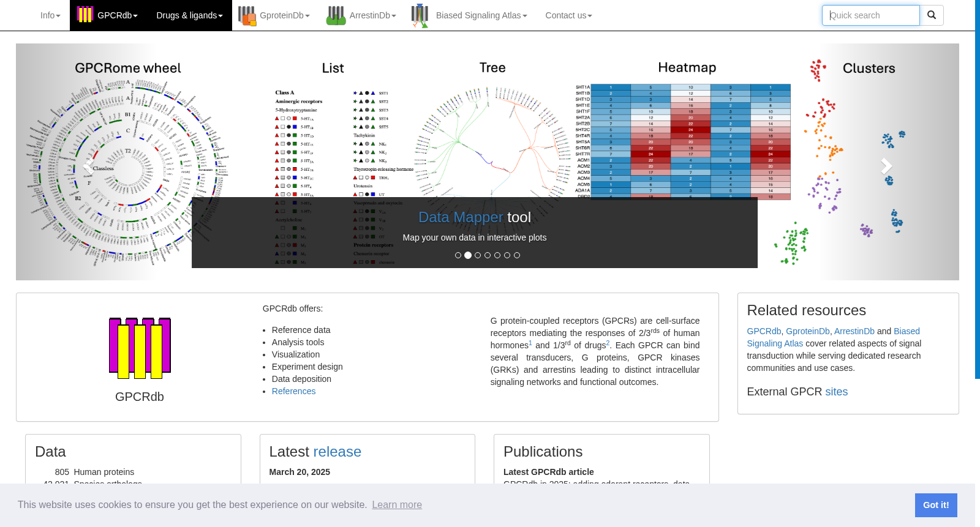Open Biased Signaling Atlas link in Related resources
980x527 pixels.
(x=833, y=337)
